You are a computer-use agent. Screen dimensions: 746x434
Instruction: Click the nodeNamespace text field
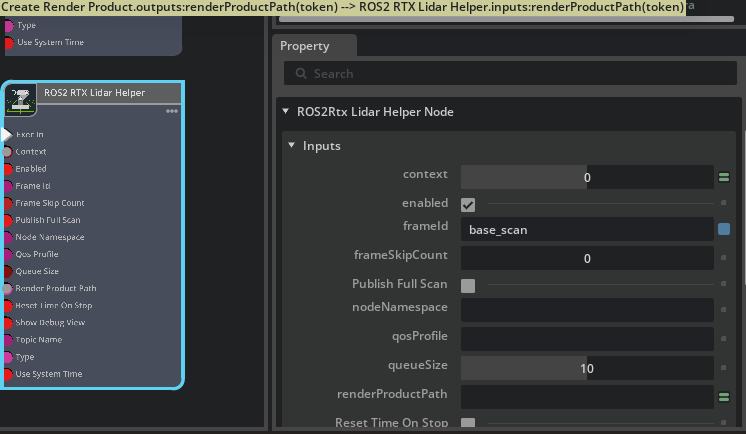pyautogui.click(x=587, y=310)
